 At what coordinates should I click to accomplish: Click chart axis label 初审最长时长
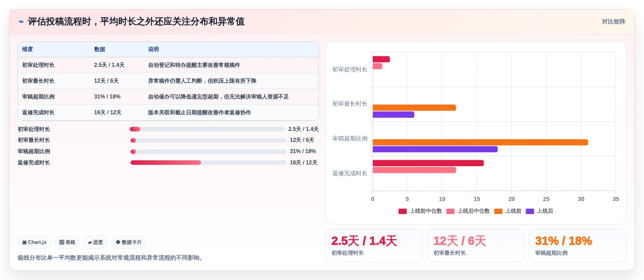tap(350, 104)
